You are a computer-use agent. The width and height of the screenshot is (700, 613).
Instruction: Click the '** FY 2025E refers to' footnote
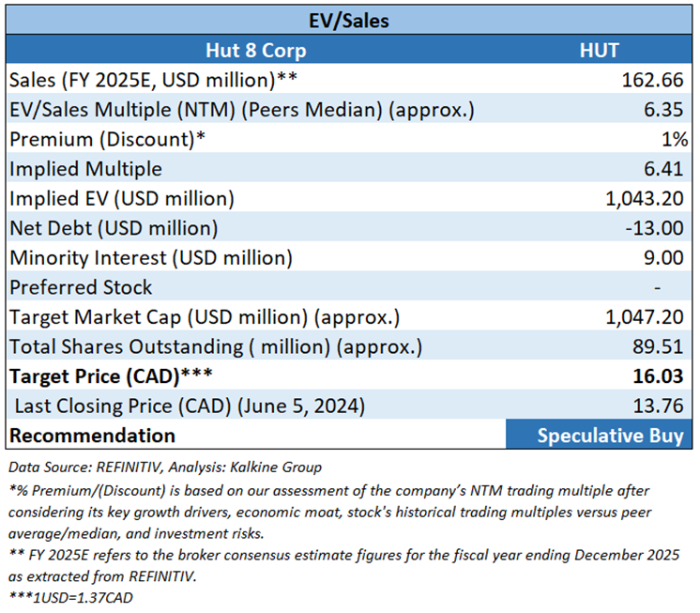coord(343,566)
